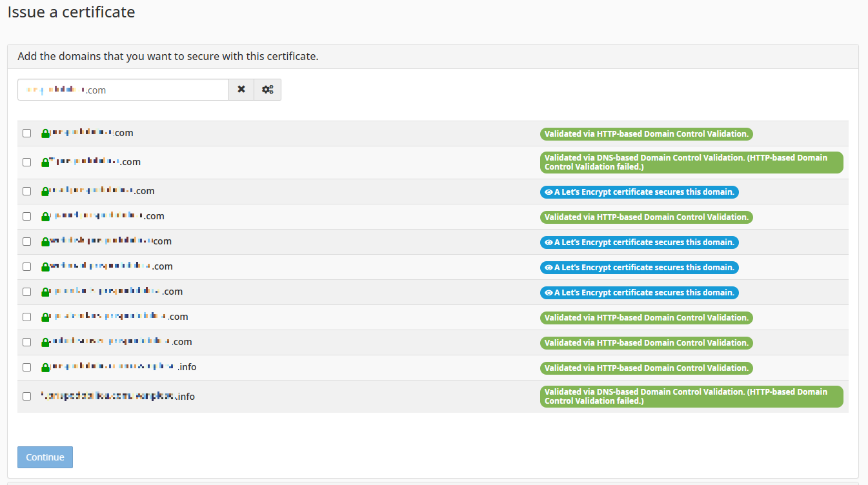Click eye icon in the topmost Let's Encrypt badge
Screen dimensions: 868x485
pos(549,192)
